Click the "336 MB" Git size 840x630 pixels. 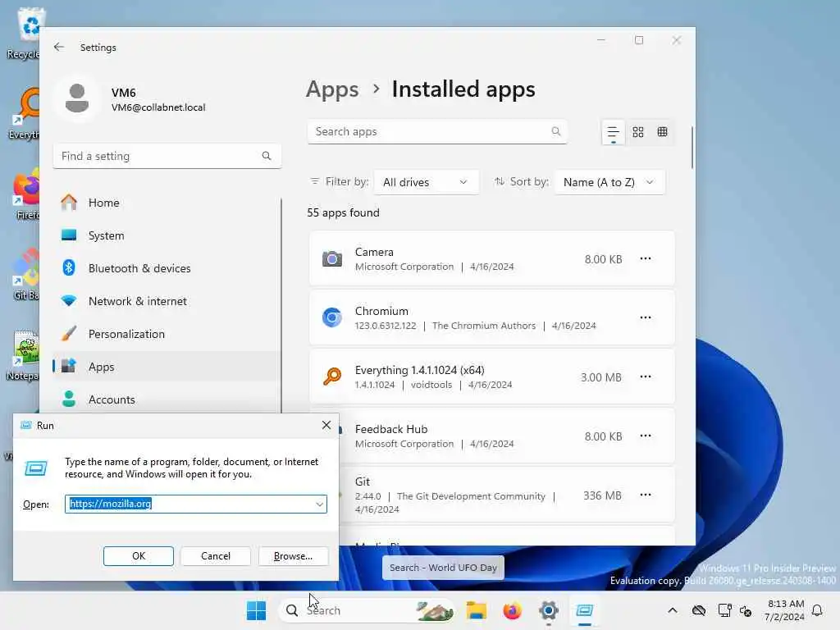click(602, 495)
